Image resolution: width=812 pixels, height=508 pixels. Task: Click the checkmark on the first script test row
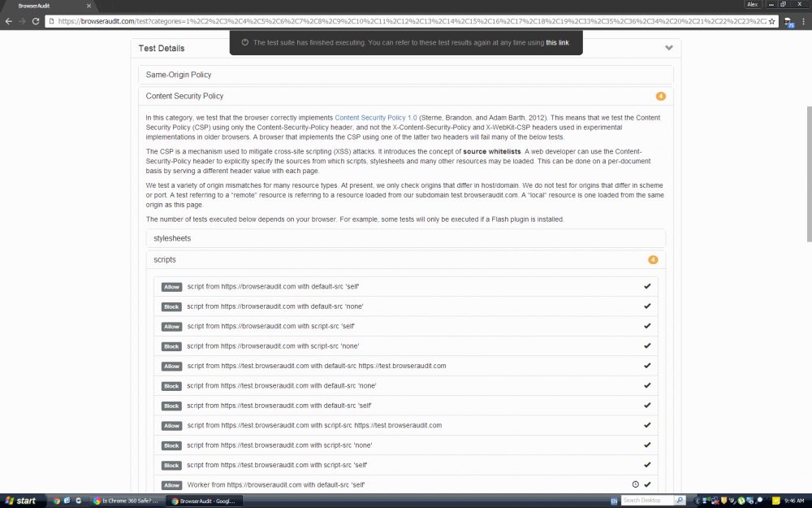click(647, 287)
